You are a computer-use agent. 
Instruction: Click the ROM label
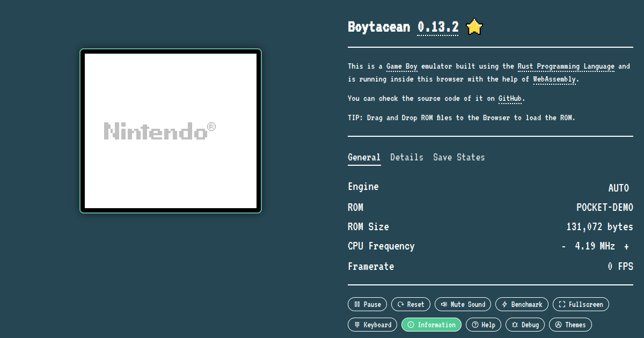[x=355, y=208]
